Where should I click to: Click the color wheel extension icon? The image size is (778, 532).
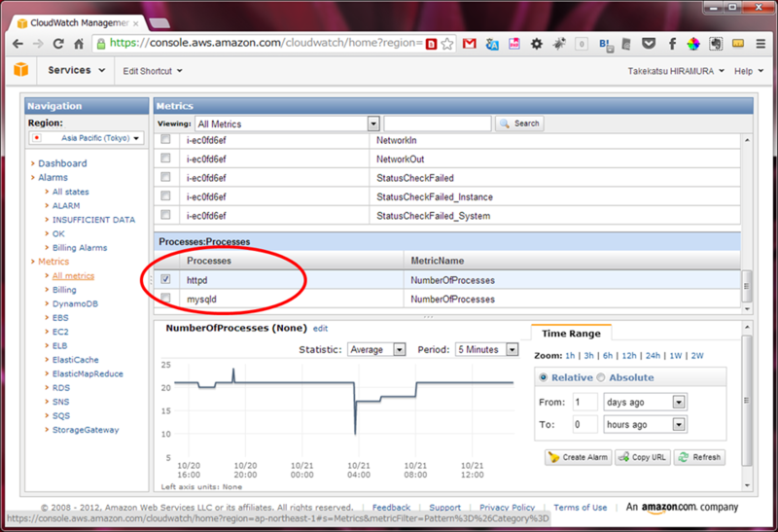(x=693, y=44)
